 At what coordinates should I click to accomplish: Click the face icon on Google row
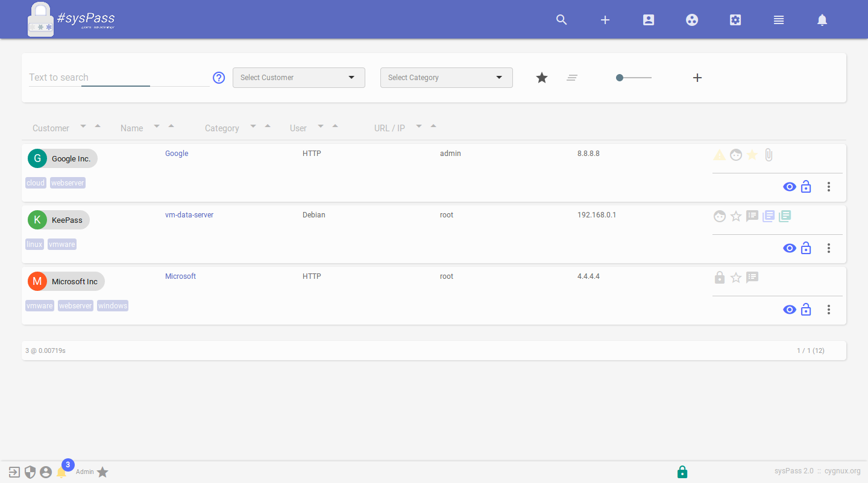click(736, 155)
